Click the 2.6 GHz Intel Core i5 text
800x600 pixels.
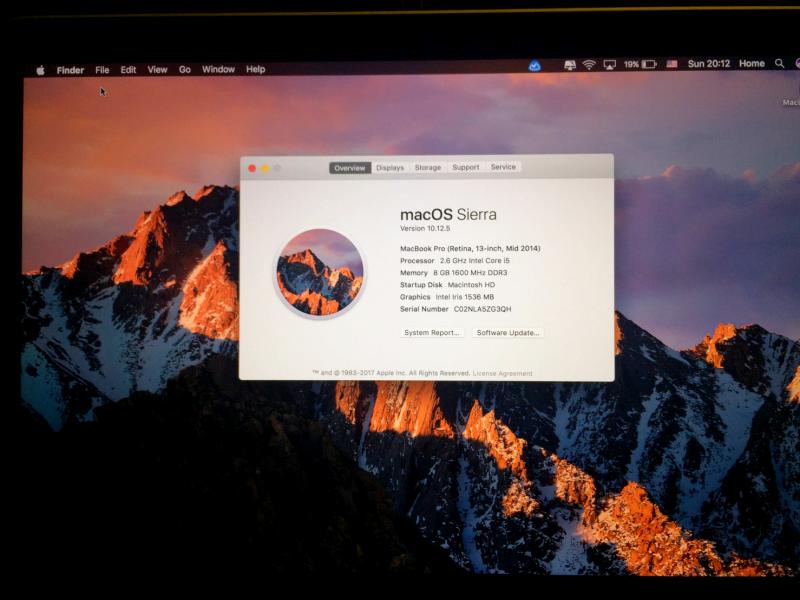click(x=475, y=261)
